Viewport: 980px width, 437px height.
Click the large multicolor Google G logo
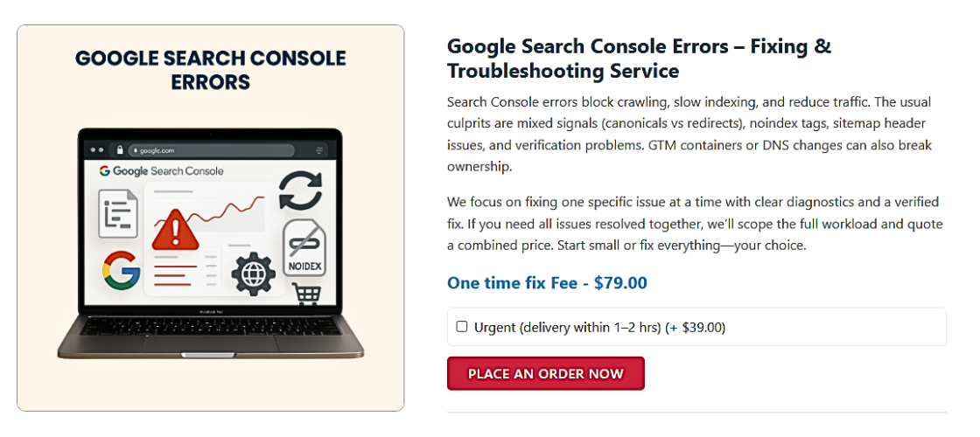pyautogui.click(x=121, y=269)
